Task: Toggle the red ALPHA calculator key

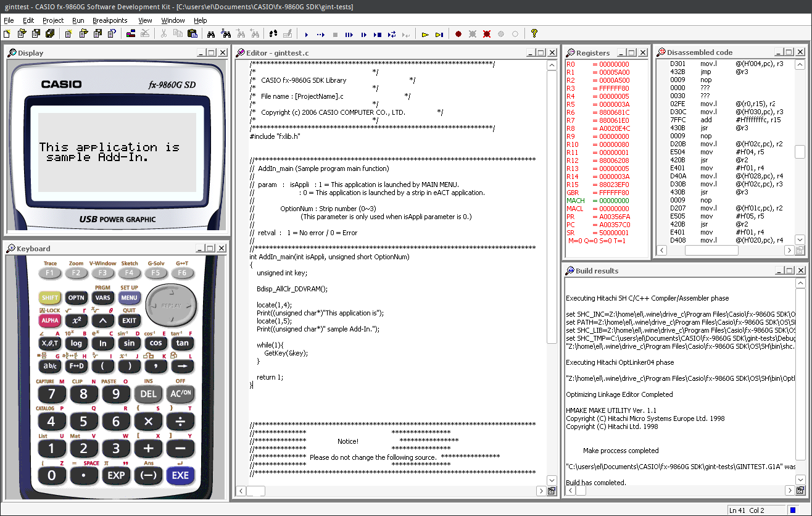Action: 50,320
